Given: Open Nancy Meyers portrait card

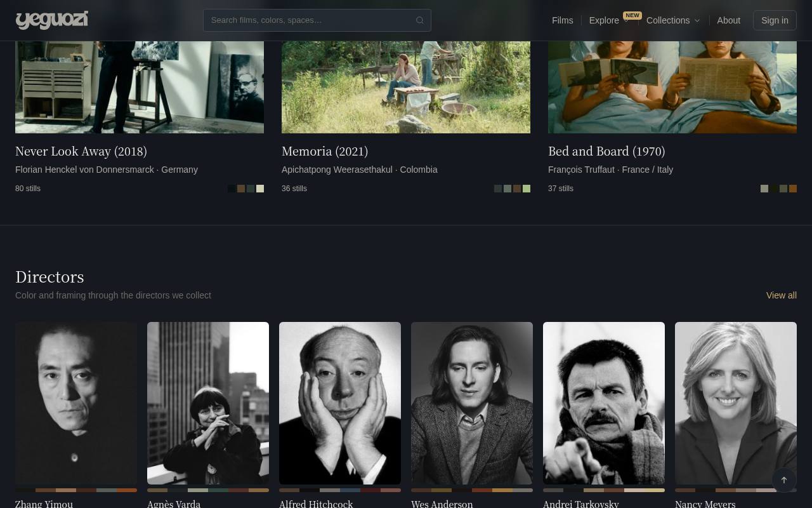Looking at the screenshot, I should click(736, 403).
